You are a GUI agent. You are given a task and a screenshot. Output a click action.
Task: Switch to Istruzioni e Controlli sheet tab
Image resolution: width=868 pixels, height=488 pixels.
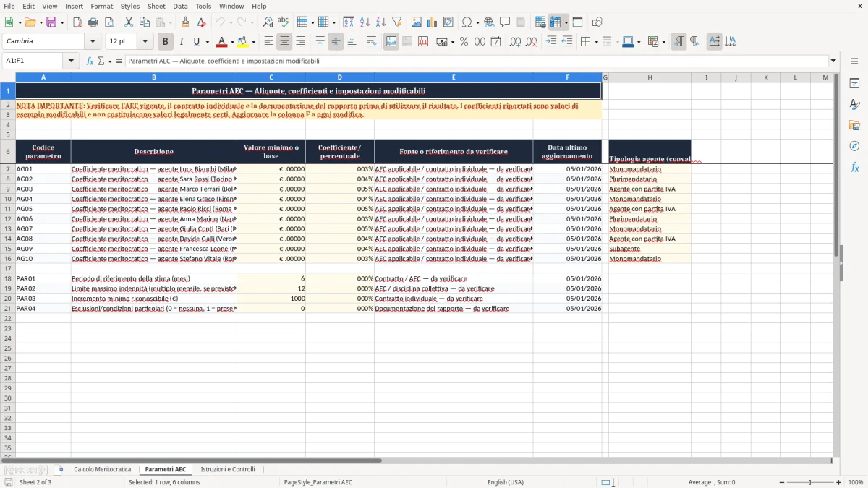coord(228,470)
